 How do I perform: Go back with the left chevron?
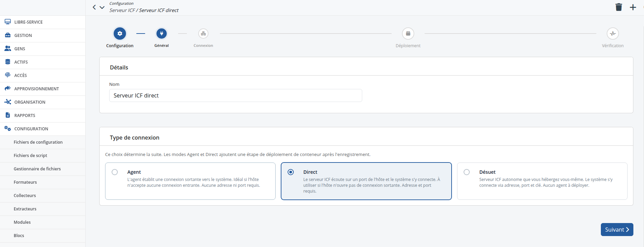[94, 7]
